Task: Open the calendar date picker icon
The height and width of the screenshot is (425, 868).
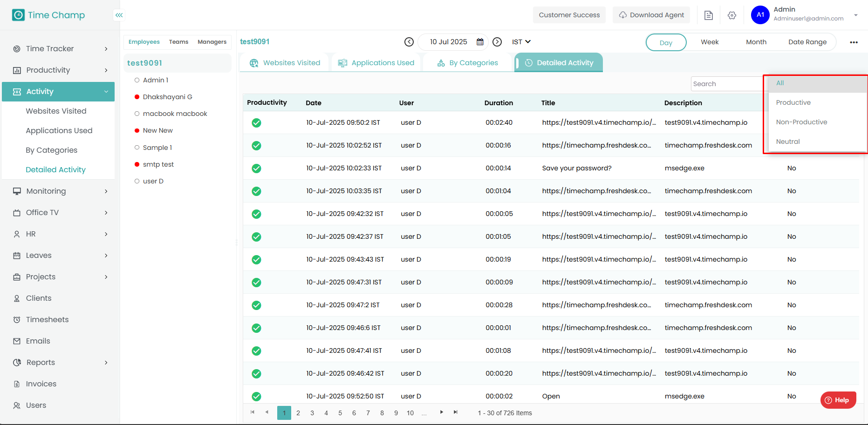Action: [480, 42]
